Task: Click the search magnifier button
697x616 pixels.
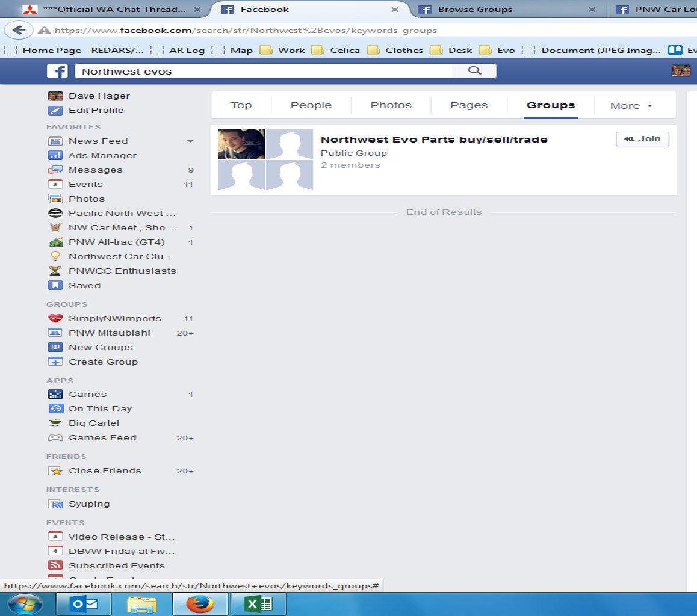Action: (x=474, y=71)
